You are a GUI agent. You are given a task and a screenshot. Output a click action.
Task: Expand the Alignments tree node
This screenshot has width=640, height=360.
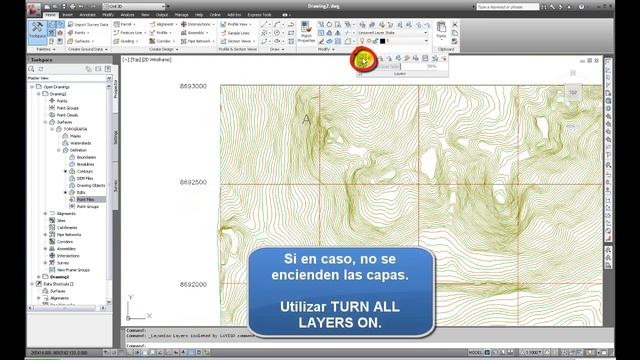pyautogui.click(x=45, y=213)
